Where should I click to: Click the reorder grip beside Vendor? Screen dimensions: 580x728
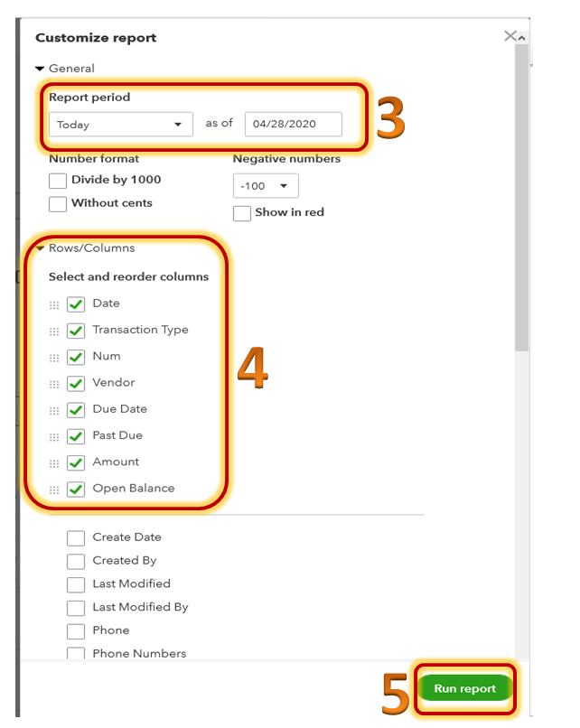coord(52,383)
